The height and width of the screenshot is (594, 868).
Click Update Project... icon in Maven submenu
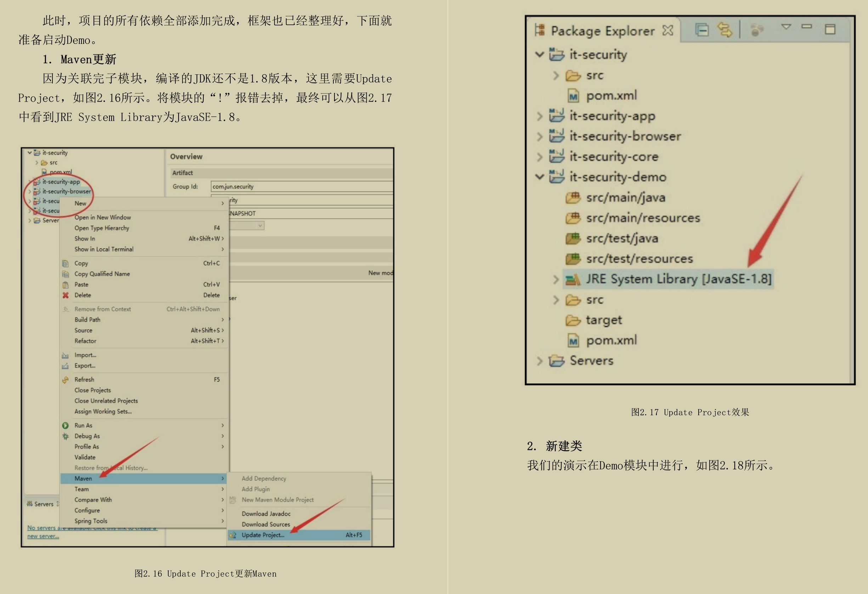tap(233, 535)
